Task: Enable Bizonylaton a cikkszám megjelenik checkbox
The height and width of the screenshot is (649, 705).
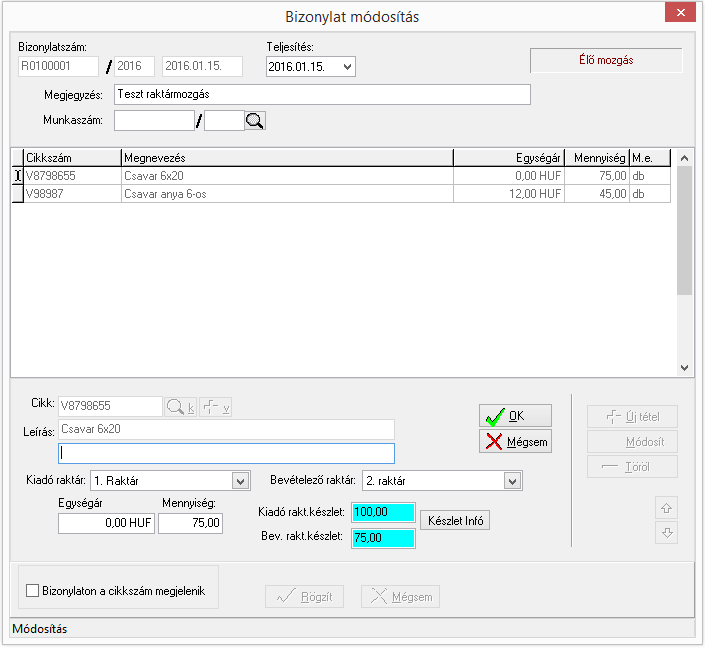Action: click(32, 591)
